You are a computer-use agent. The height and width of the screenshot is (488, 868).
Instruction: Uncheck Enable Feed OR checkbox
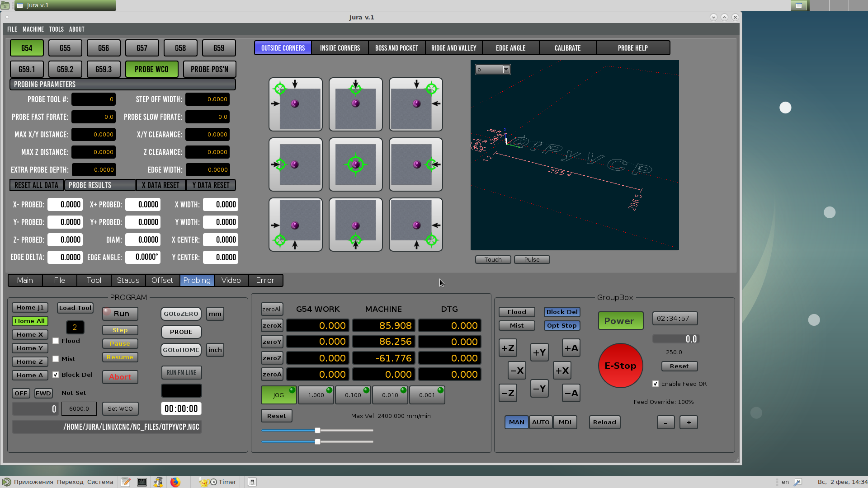point(656,384)
